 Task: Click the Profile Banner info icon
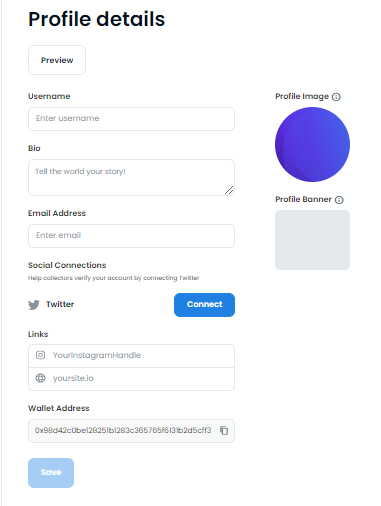[339, 200]
